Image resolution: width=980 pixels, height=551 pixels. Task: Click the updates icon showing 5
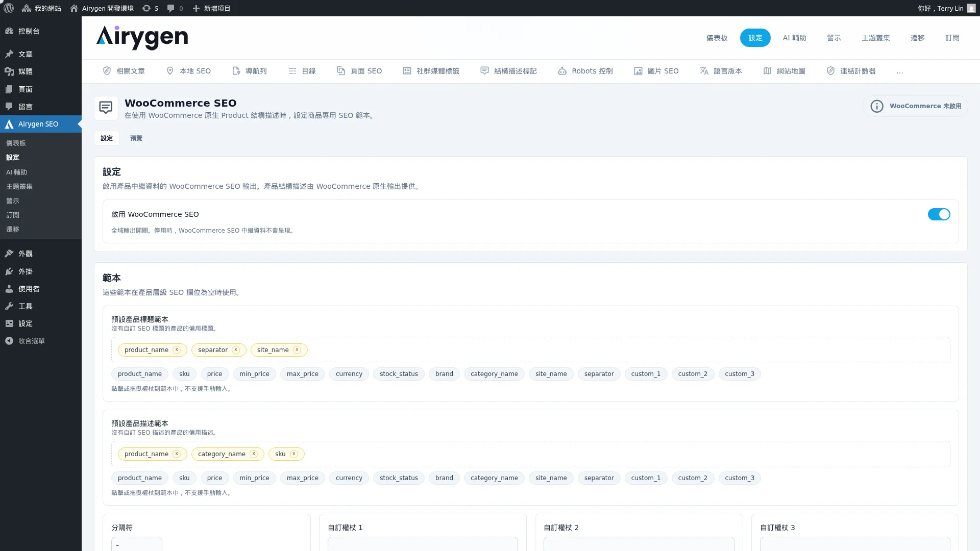[150, 8]
